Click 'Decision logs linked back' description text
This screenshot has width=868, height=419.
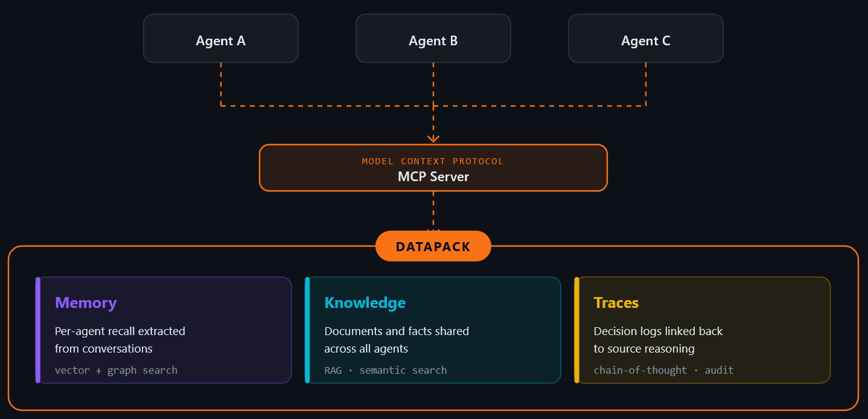(x=658, y=331)
